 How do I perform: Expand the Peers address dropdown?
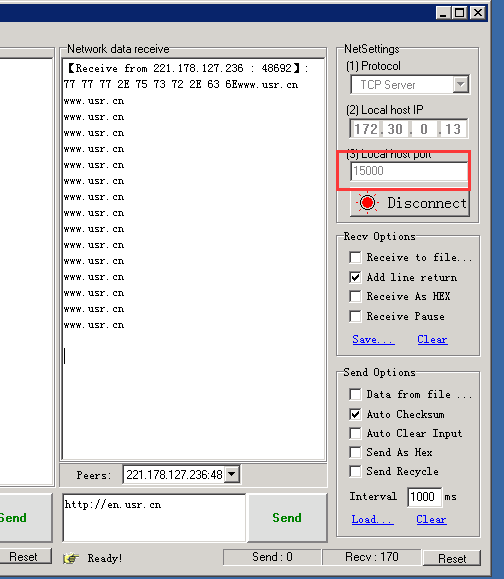click(x=232, y=474)
